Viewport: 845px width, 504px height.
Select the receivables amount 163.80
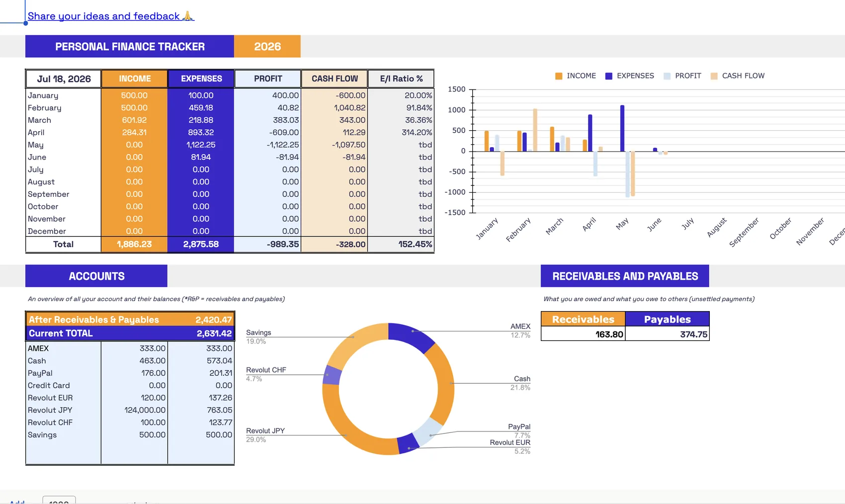583,334
